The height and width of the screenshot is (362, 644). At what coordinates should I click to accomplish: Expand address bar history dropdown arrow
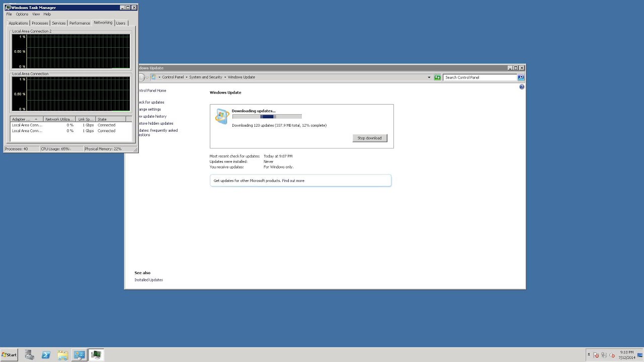[429, 77]
